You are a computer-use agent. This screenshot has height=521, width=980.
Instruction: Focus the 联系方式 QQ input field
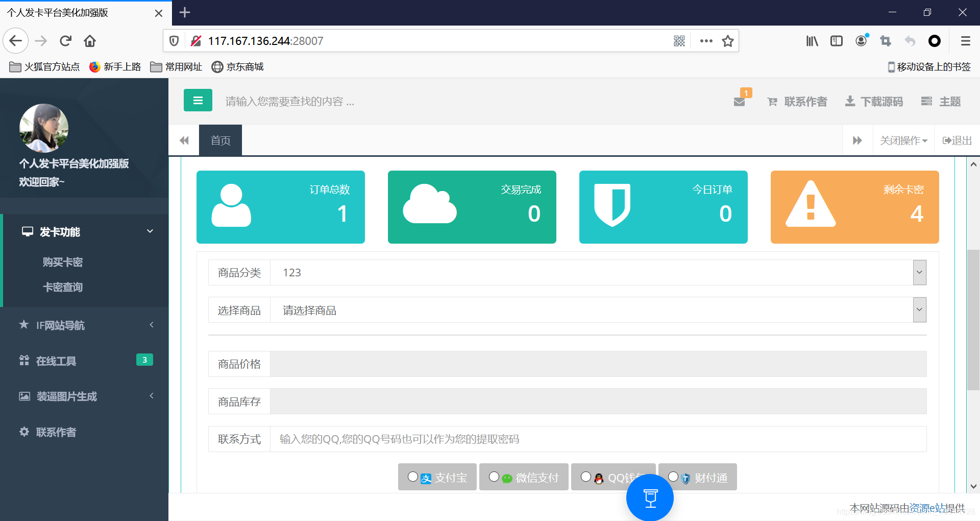pos(598,439)
